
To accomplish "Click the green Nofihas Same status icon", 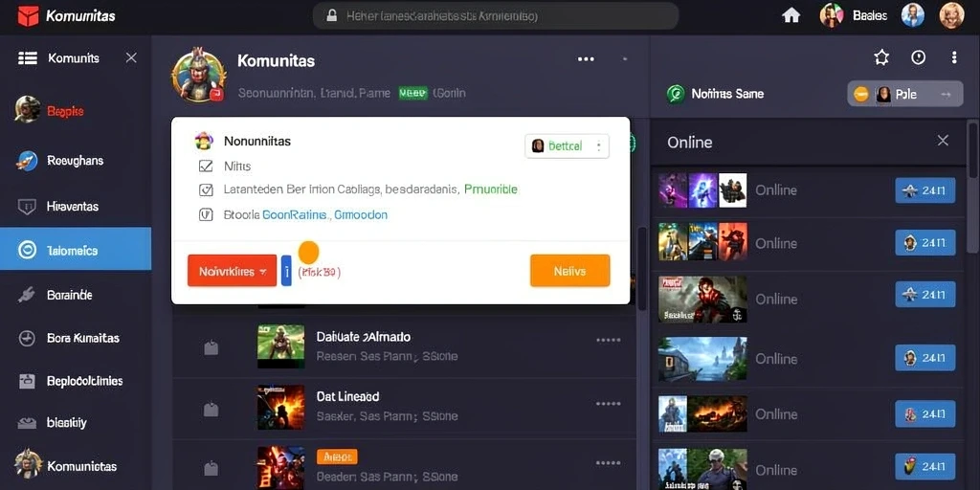I will [675, 94].
